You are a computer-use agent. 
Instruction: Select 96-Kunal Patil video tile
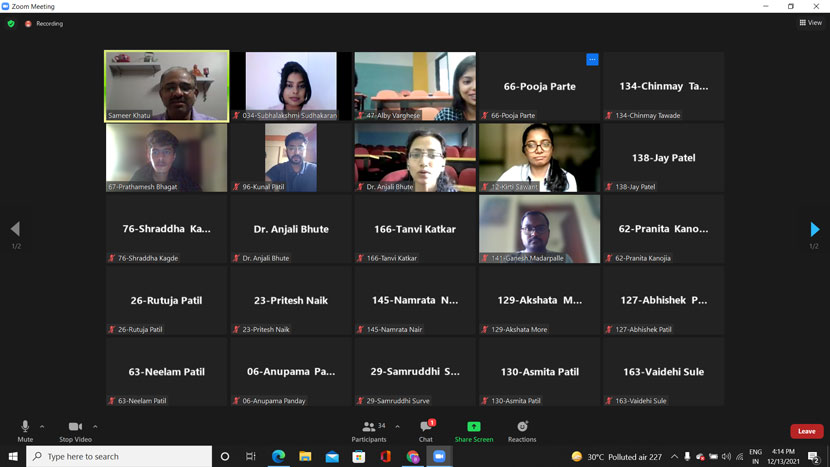(291, 158)
